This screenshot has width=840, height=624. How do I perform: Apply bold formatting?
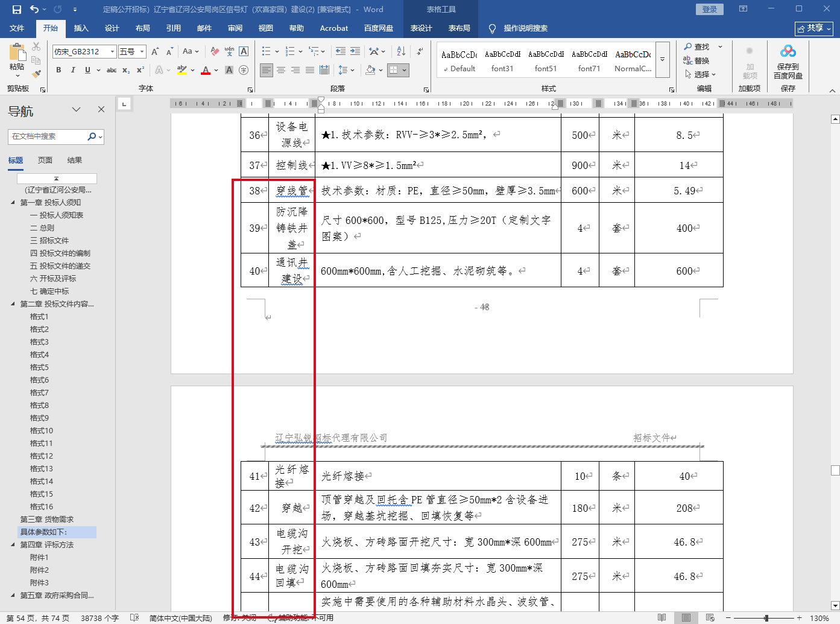click(58, 70)
